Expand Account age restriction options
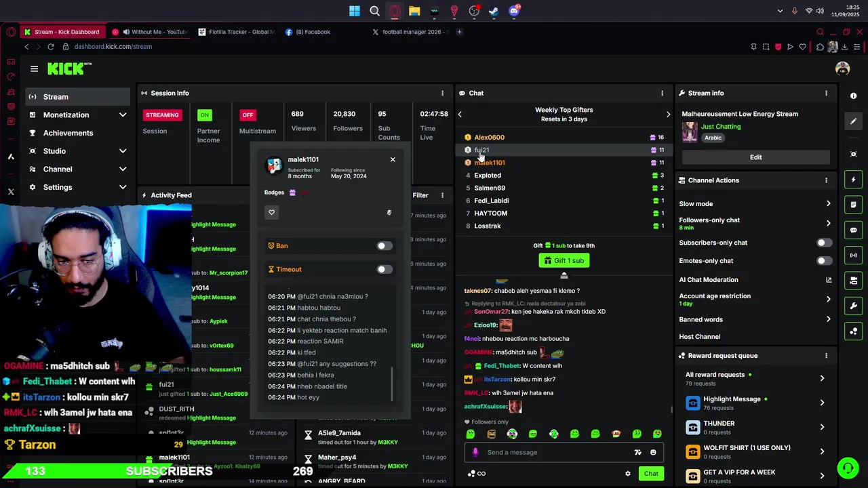 pos(755,299)
